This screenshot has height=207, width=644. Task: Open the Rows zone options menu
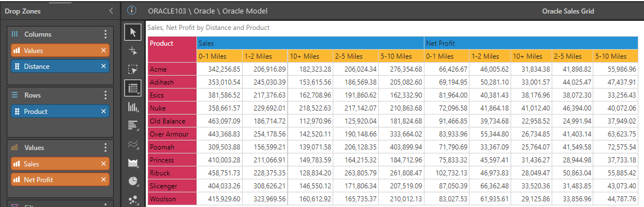[106, 95]
